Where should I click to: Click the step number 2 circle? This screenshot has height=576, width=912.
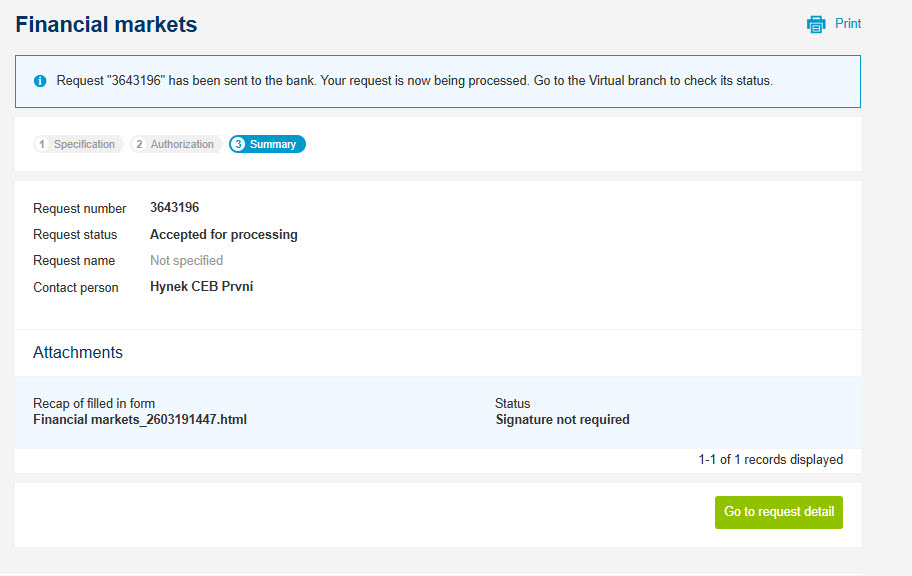point(140,144)
